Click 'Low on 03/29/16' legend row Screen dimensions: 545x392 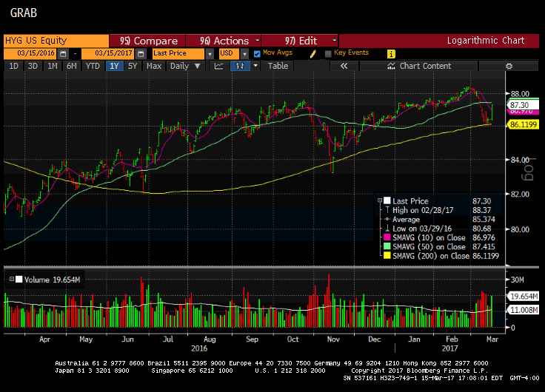pos(438,229)
